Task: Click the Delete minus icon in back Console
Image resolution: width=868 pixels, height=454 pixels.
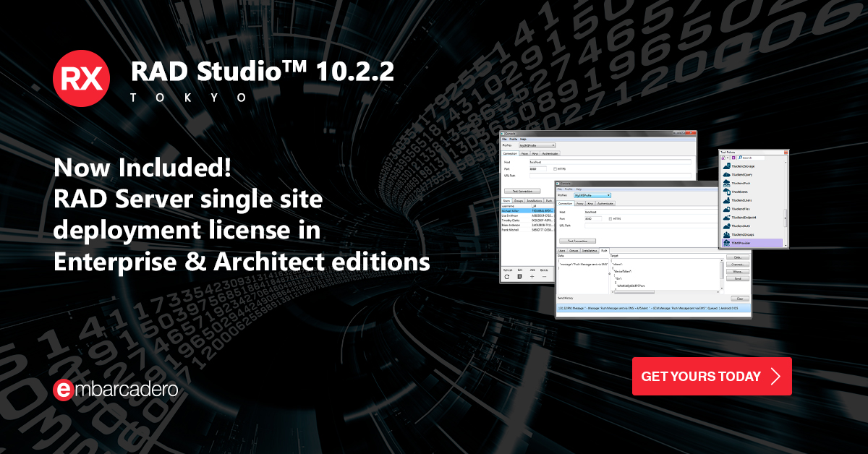Action: [545, 277]
